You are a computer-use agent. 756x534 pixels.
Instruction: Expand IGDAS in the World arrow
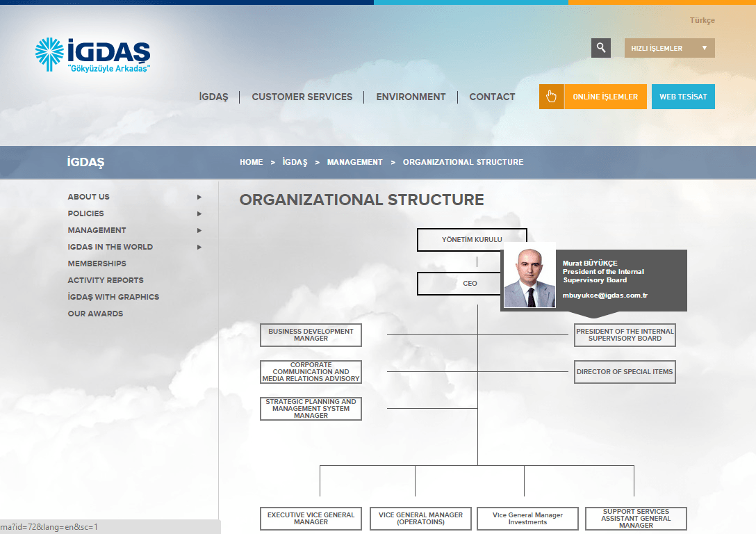click(199, 247)
